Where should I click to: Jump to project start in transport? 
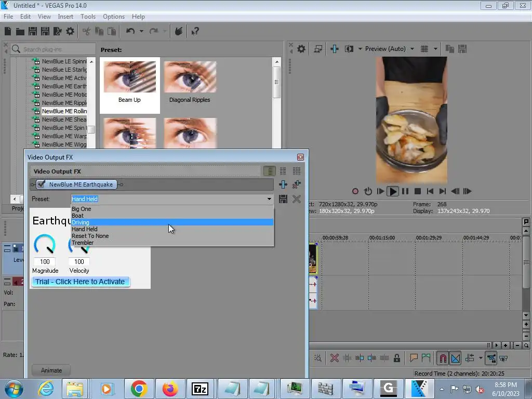point(430,191)
